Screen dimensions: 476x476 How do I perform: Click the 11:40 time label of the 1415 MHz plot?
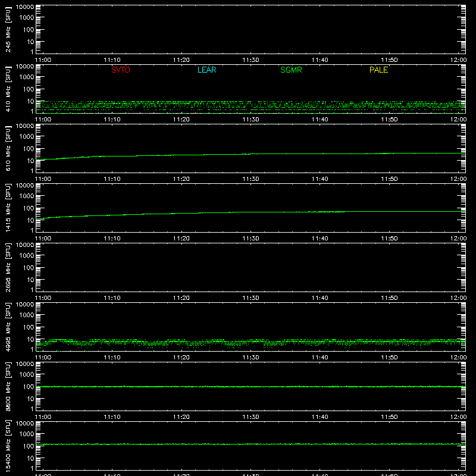pyautogui.click(x=320, y=239)
